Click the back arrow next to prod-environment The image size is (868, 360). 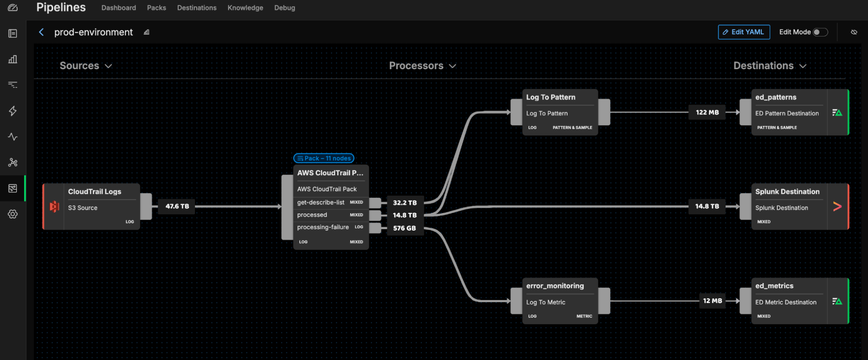[41, 32]
